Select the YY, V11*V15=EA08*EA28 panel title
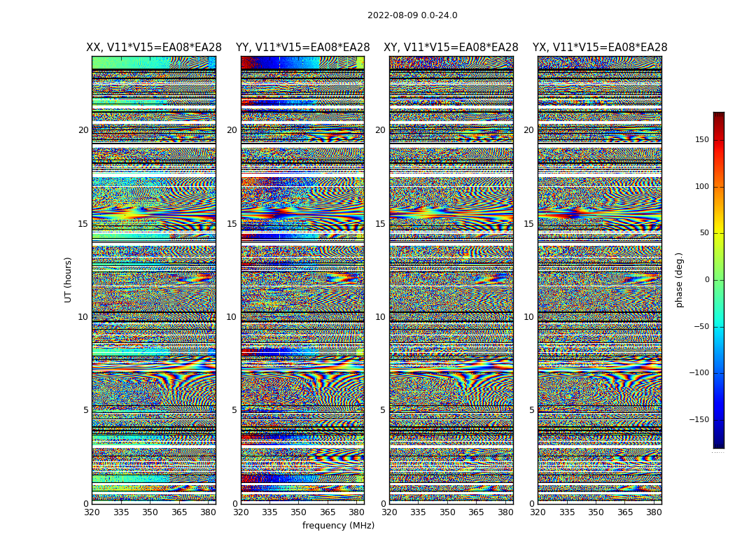 click(303, 48)
